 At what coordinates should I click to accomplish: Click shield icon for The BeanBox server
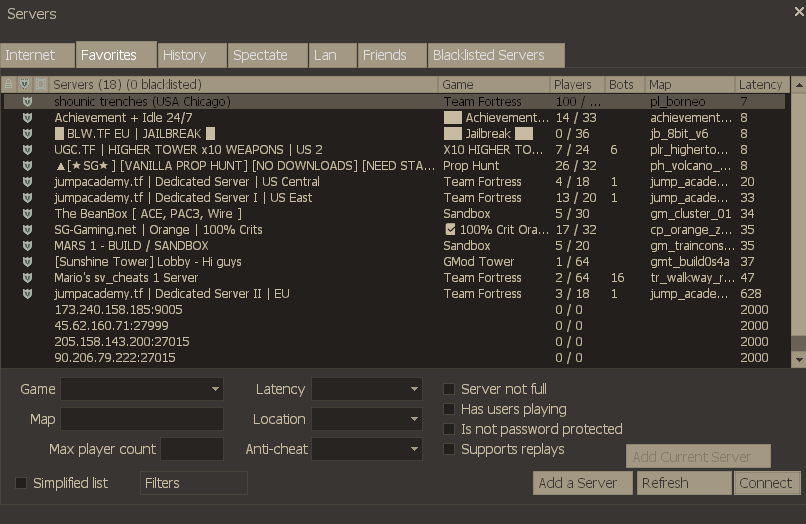pyautogui.click(x=27, y=213)
